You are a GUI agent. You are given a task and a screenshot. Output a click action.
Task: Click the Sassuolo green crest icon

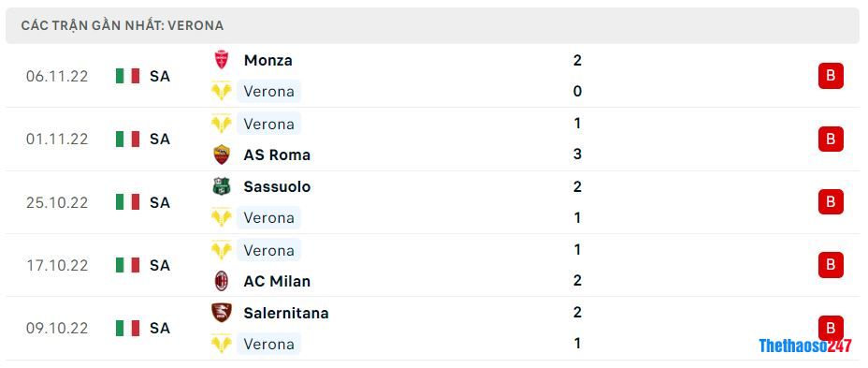pos(222,186)
